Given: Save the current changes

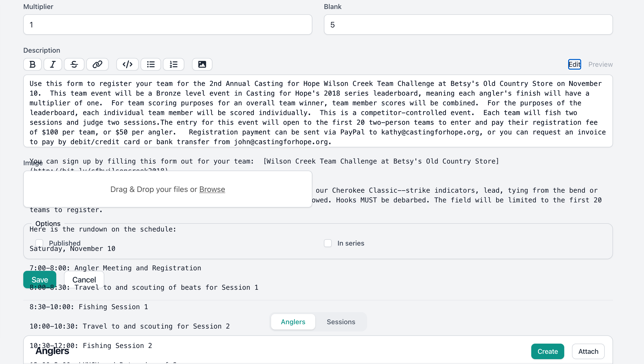Looking at the screenshot, I should pos(40,280).
